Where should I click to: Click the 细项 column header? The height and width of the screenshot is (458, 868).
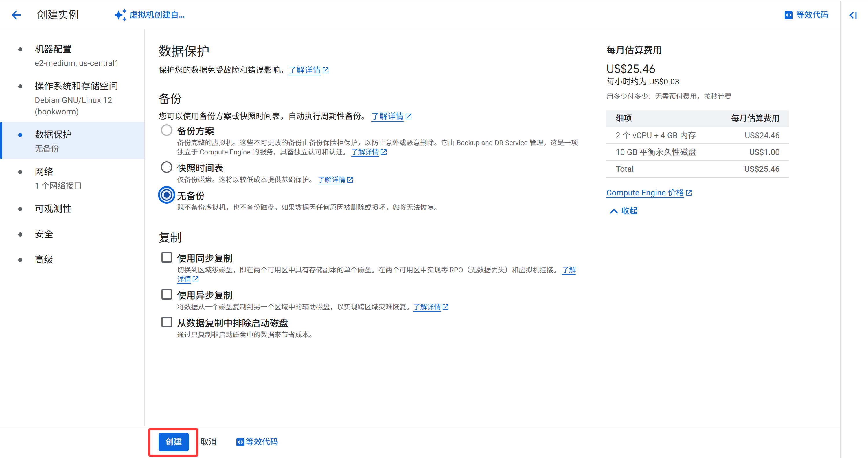(624, 118)
